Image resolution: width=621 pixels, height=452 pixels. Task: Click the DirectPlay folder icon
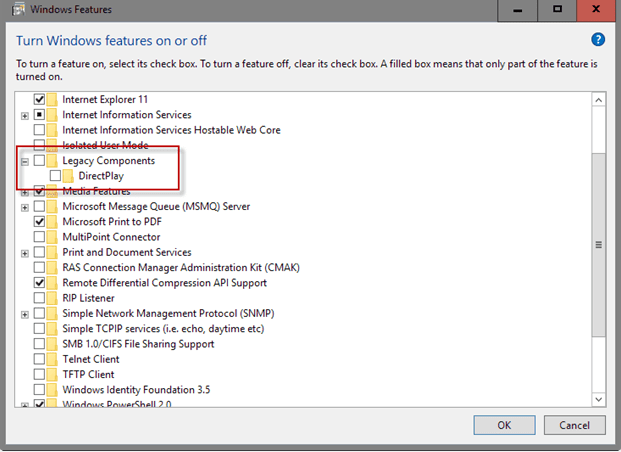tap(69, 176)
